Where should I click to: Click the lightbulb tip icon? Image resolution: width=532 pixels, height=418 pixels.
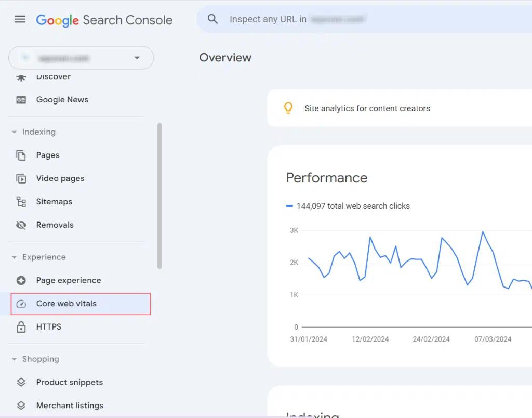pos(288,108)
